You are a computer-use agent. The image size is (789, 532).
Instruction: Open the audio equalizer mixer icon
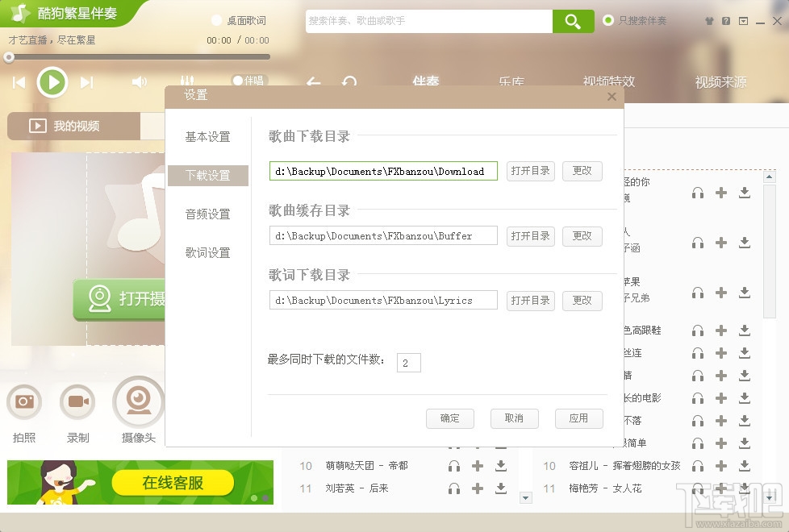[x=187, y=81]
